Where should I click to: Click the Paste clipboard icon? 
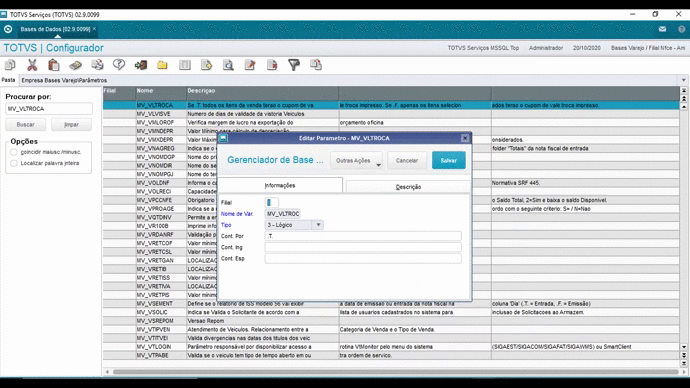pyautogui.click(x=54, y=65)
